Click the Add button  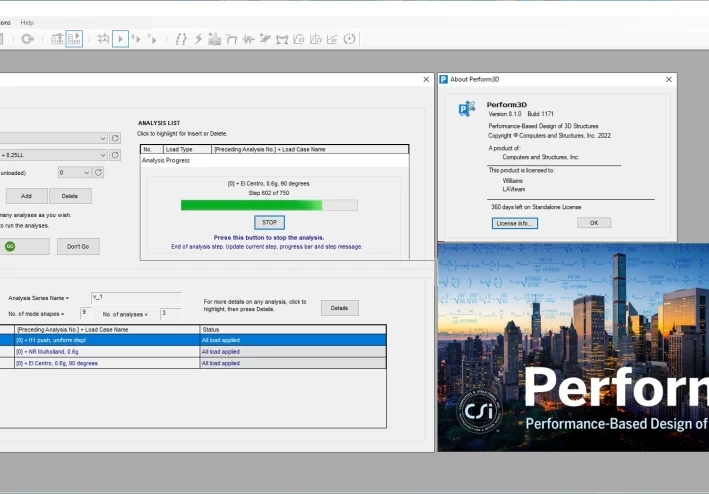(26, 196)
